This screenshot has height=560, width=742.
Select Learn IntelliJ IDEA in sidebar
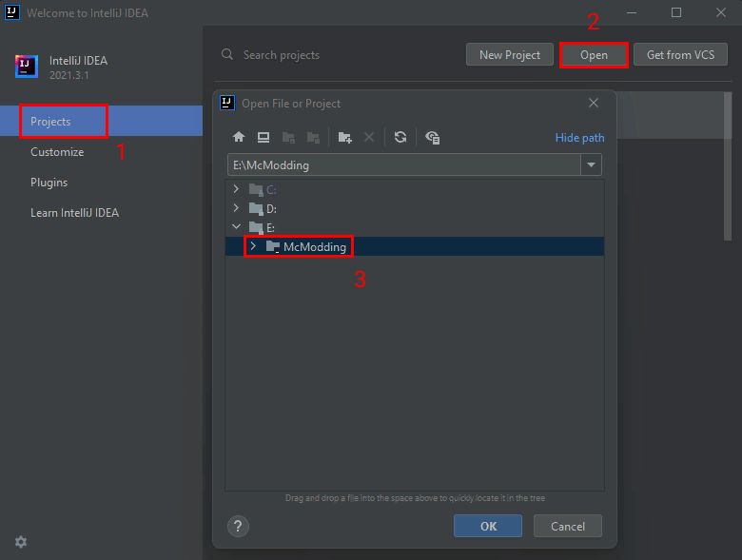pos(74,213)
